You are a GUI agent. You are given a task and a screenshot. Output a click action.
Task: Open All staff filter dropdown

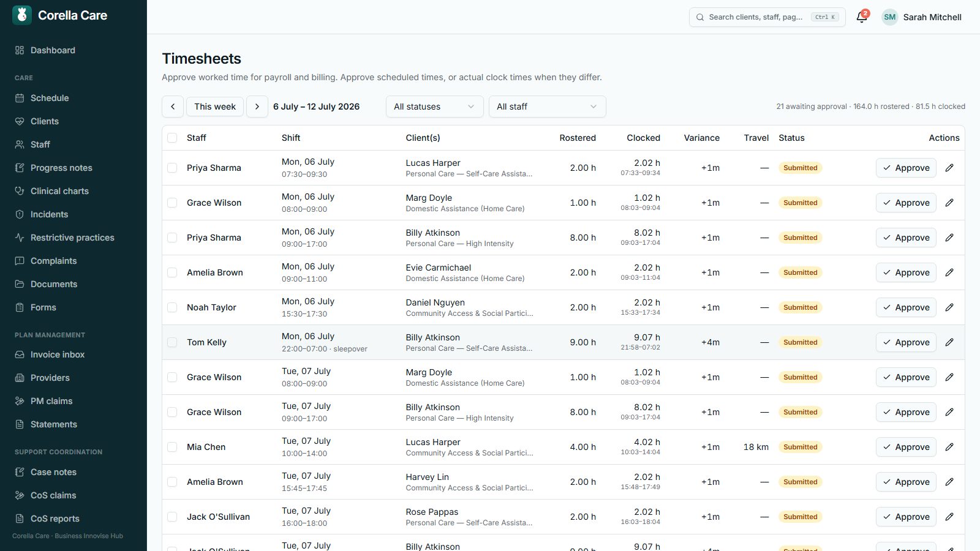[x=548, y=107]
